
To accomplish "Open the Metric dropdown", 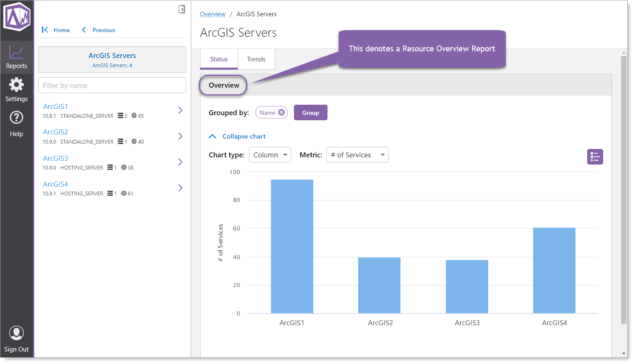I will (357, 154).
